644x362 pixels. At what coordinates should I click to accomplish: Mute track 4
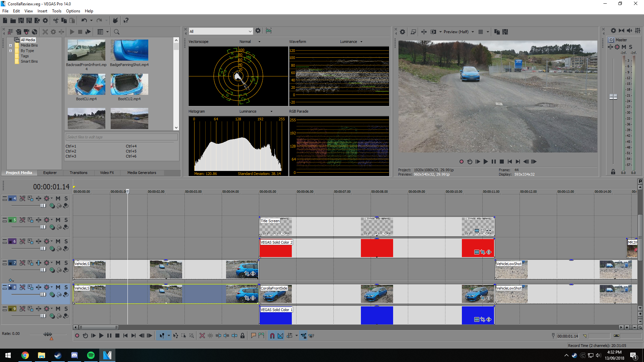coord(58,198)
